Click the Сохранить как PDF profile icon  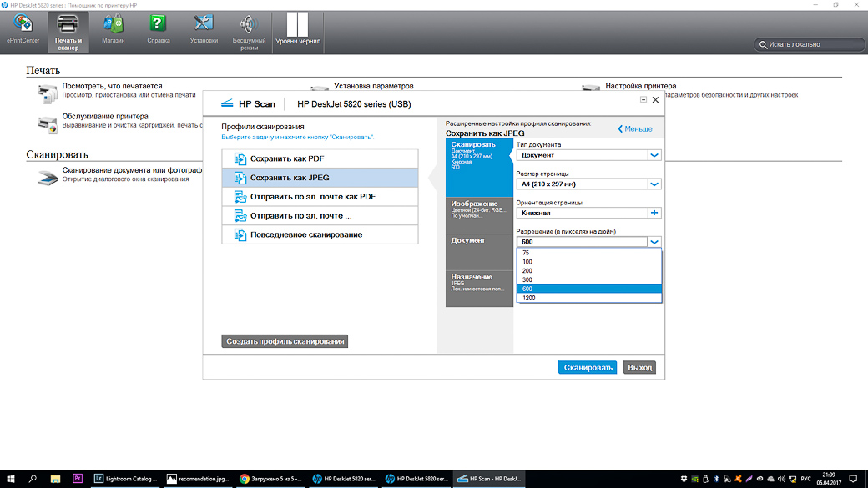240,158
